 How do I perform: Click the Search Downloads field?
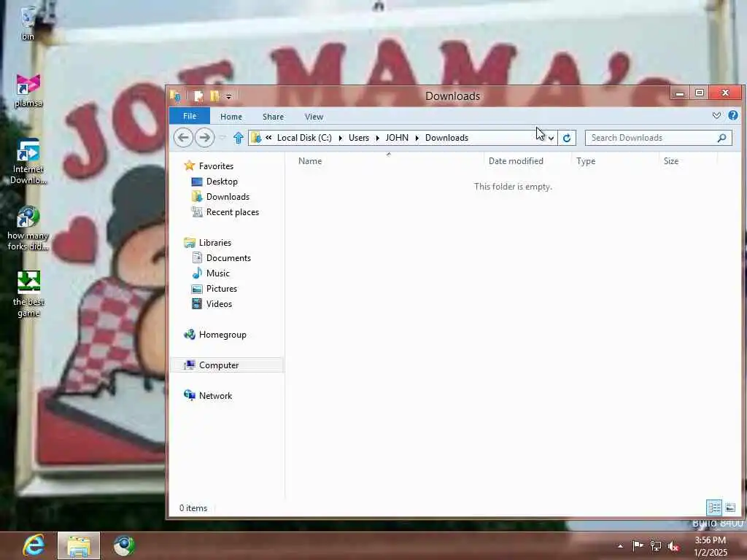pos(659,138)
